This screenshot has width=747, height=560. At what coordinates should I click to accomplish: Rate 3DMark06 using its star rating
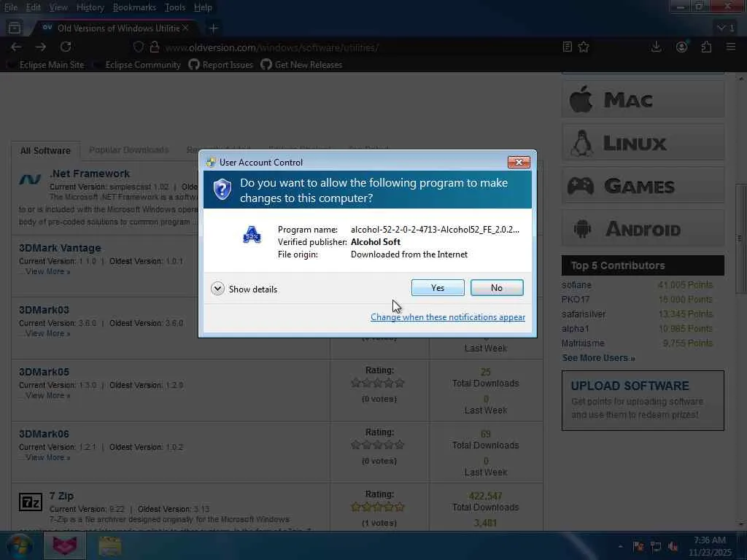pos(378,445)
